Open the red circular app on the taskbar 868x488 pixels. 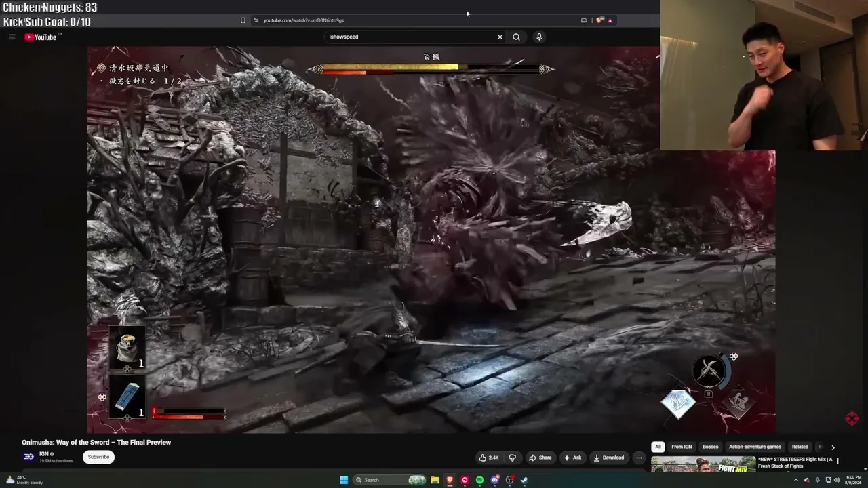(465, 480)
